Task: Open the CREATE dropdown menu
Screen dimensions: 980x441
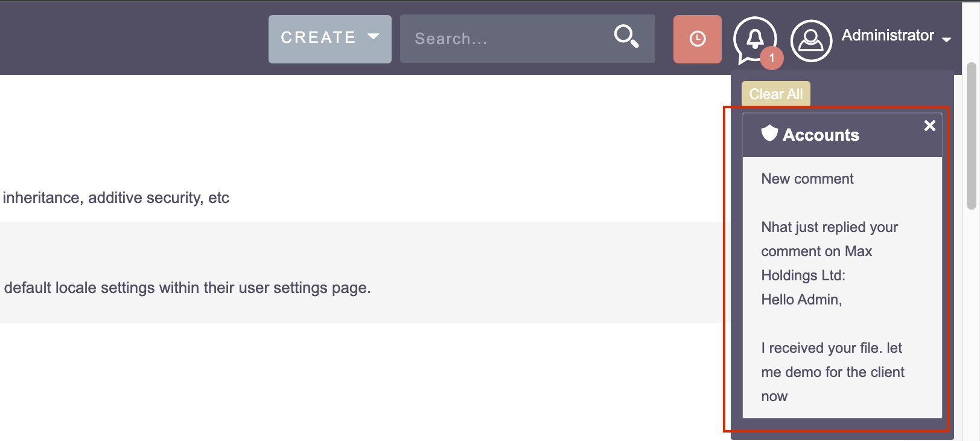Action: coord(329,39)
